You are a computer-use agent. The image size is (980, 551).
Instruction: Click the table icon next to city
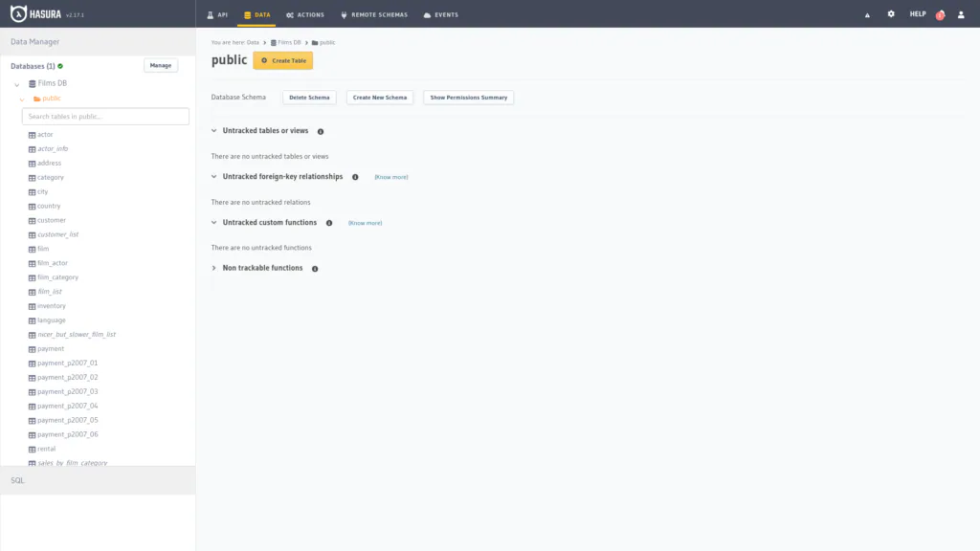(32, 191)
